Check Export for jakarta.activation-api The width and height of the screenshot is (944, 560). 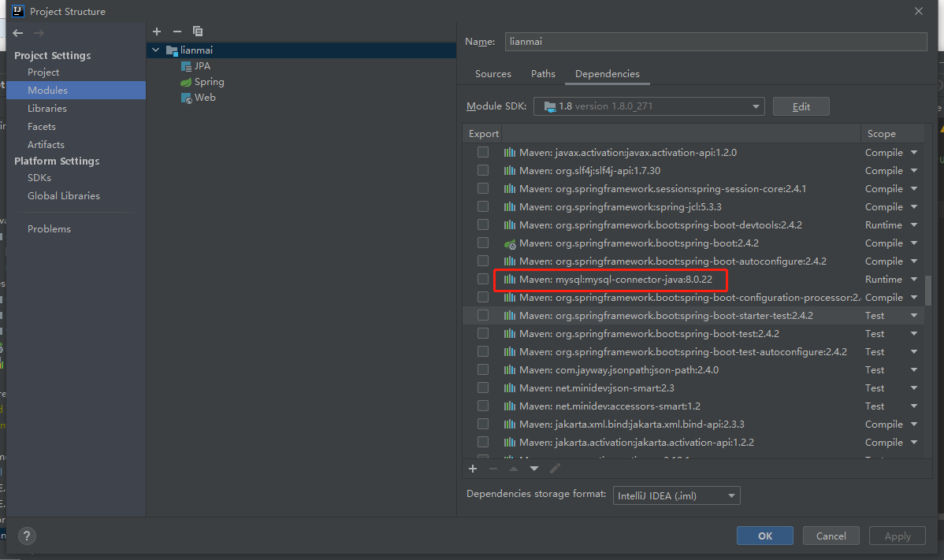coord(483,442)
